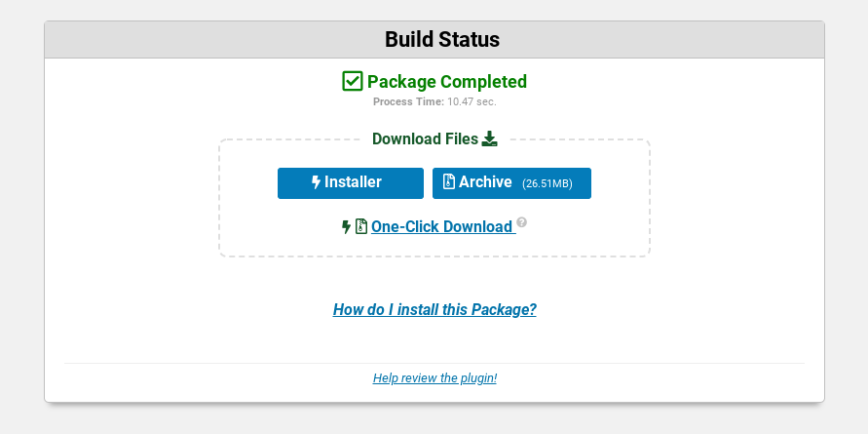Open 'How do I install this Package?' link

click(434, 310)
